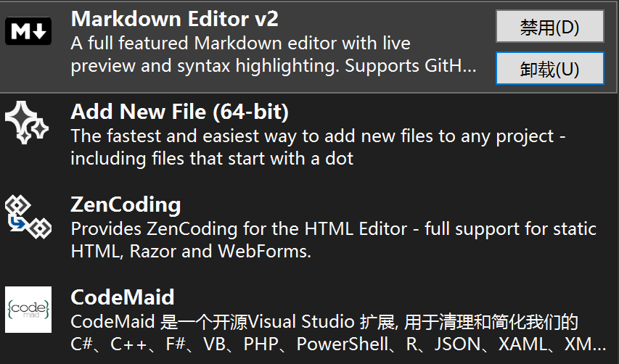Click the "C#、C++、F#、VB、PHP" language list line
Viewport: 619px width, 364px height.
337,344
